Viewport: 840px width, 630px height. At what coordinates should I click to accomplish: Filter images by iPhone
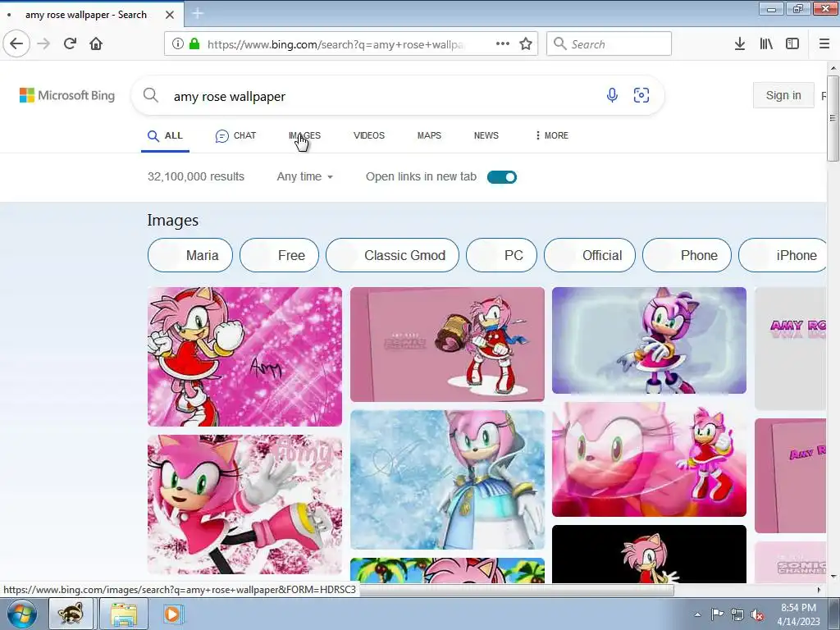[x=783, y=255]
